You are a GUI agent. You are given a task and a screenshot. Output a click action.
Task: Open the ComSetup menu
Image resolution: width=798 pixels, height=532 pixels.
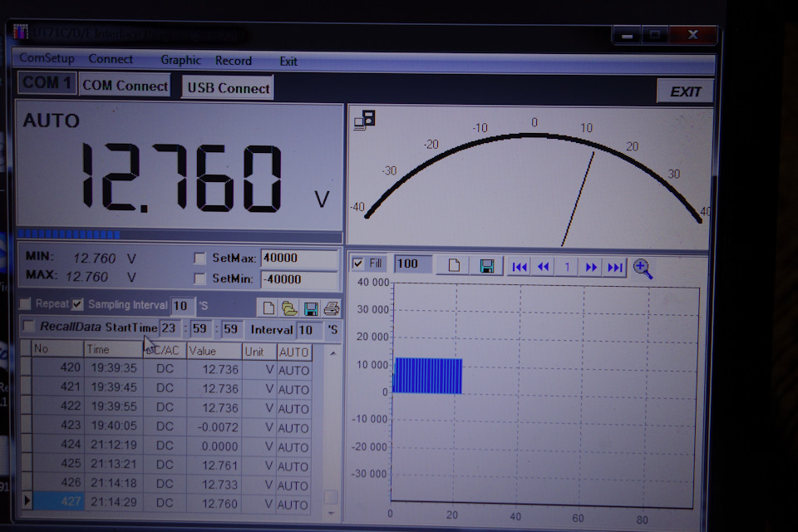[x=47, y=58]
